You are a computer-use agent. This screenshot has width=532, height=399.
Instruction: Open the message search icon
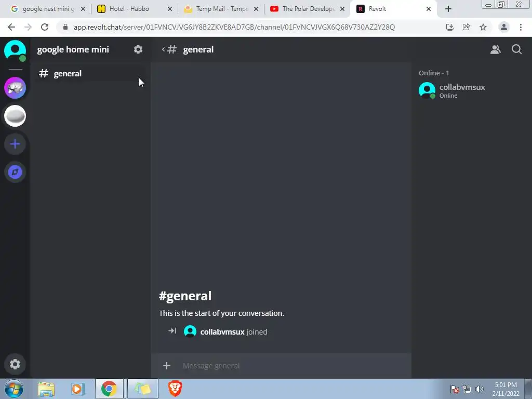point(516,49)
